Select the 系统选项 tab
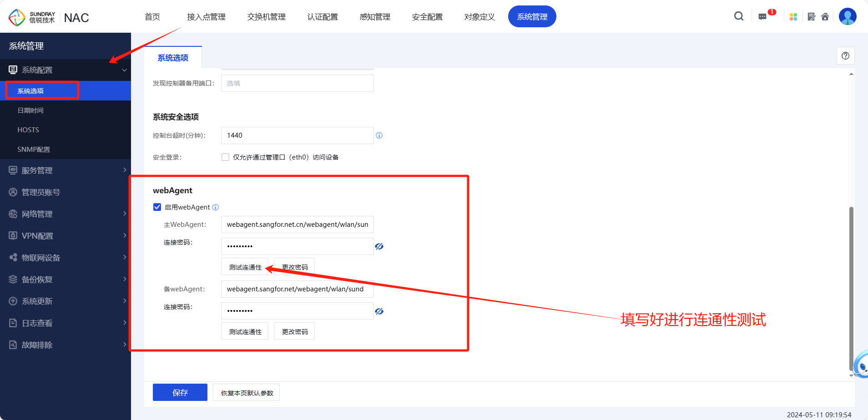Screen dimensions: 868x420 click(x=173, y=58)
